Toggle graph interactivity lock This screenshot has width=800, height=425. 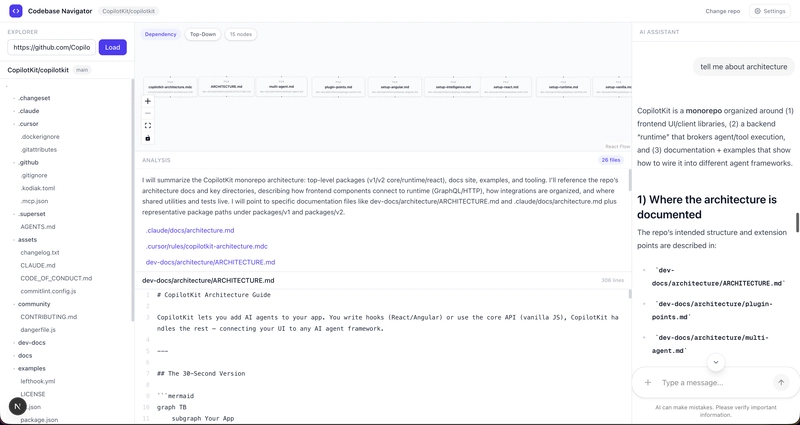point(148,137)
